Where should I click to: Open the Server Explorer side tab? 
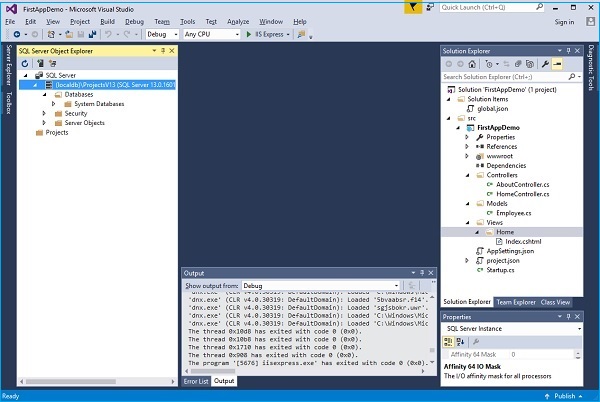[x=9, y=65]
